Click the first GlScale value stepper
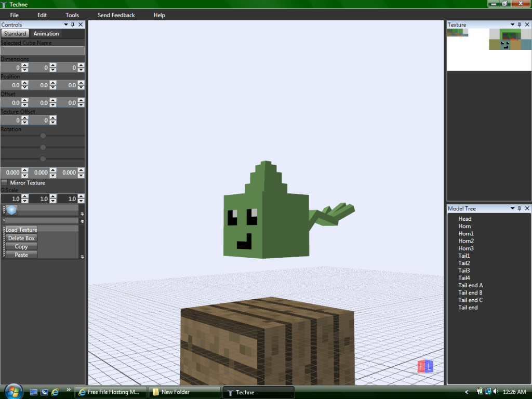Image resolution: width=532 pixels, height=399 pixels. coord(24,199)
